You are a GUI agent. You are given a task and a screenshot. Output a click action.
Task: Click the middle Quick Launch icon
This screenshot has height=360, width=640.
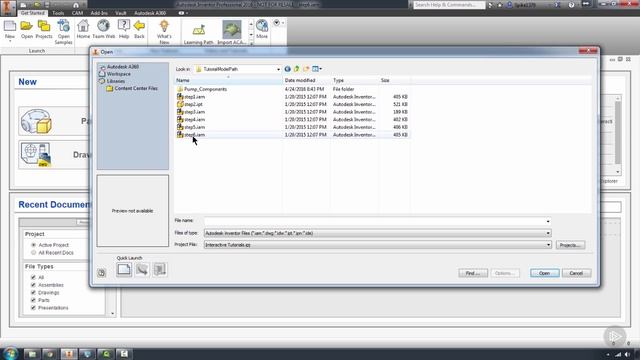[142, 269]
